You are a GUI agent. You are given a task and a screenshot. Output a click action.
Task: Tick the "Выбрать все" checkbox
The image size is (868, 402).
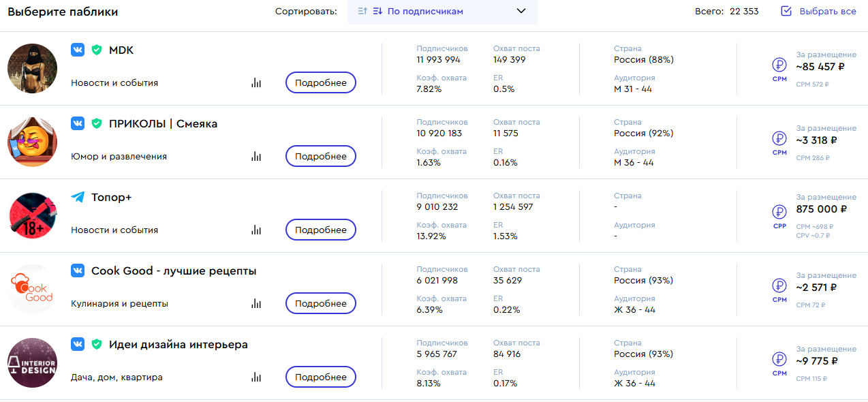click(x=786, y=11)
